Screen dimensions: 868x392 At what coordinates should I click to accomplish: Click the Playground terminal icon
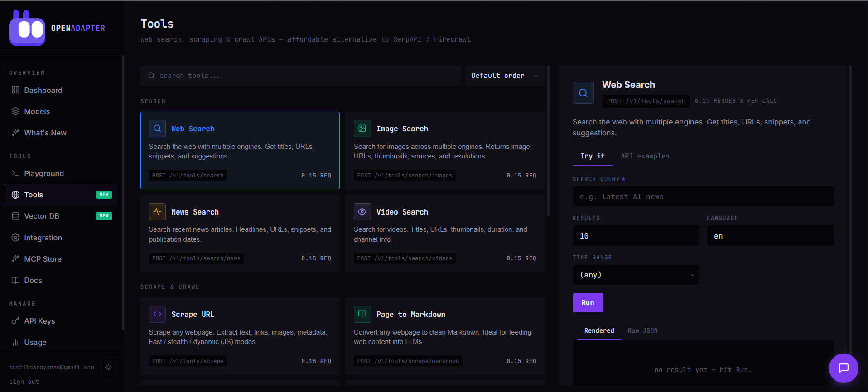pyautogui.click(x=15, y=173)
